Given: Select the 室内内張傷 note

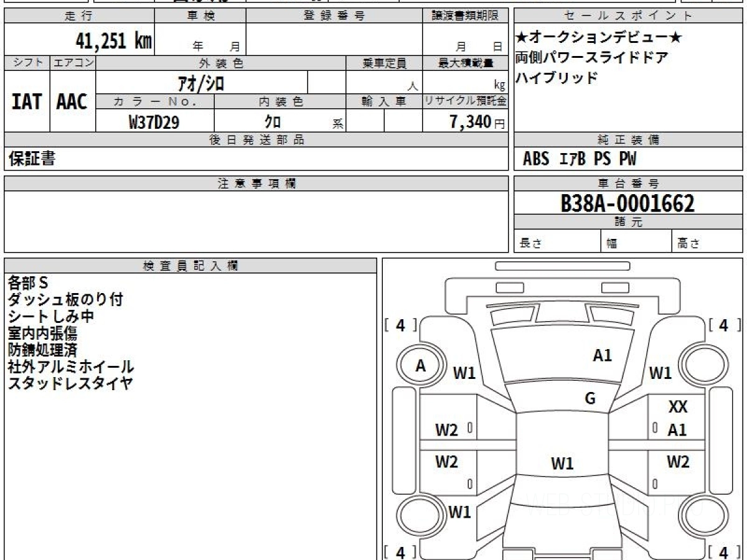Looking at the screenshot, I should [42, 334].
